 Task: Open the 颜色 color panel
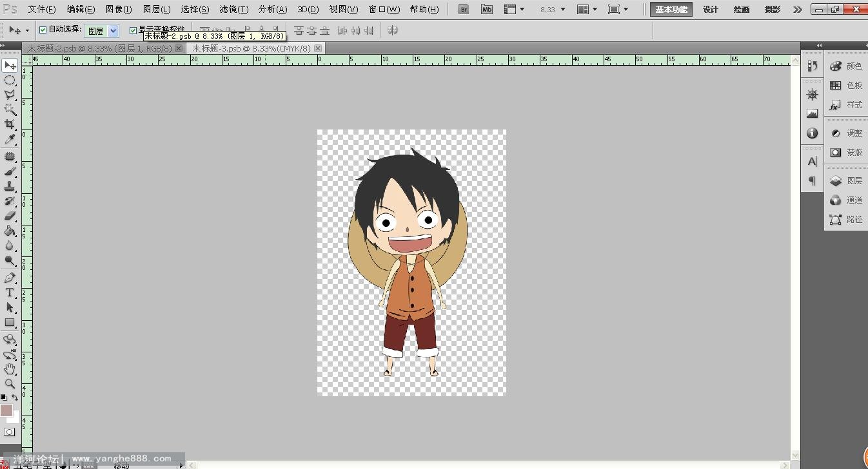coord(846,66)
